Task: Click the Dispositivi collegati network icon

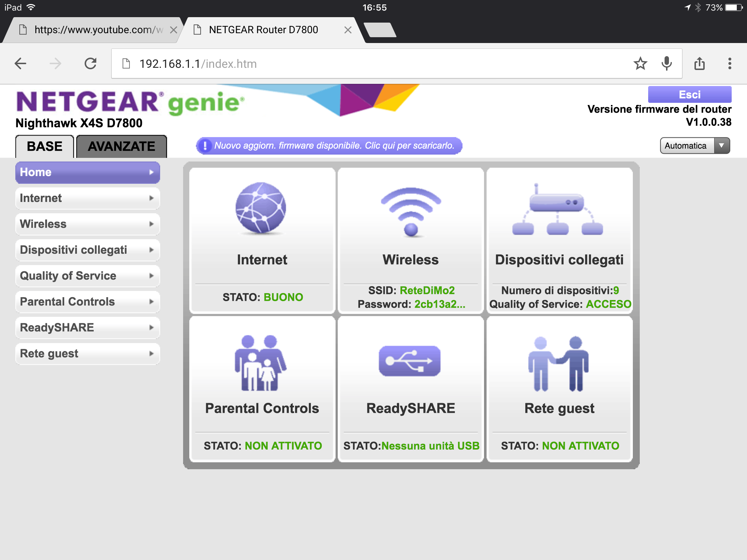Action: pos(557,210)
